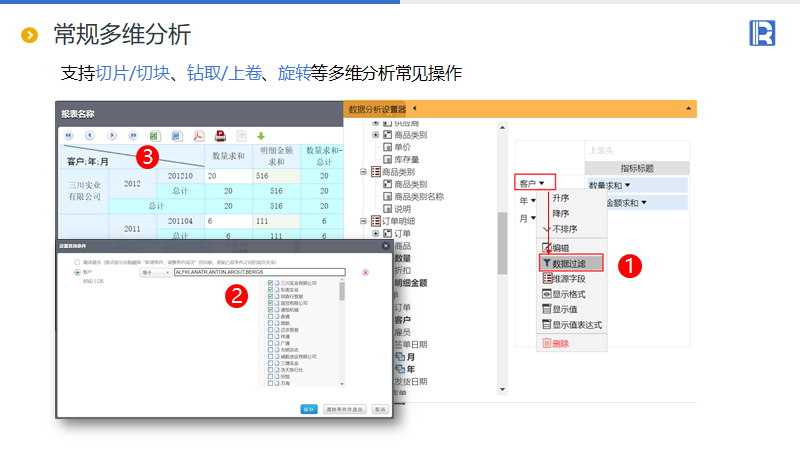Click the field icon before 说明
Viewport: 800px width, 450px height.
[x=387, y=209]
